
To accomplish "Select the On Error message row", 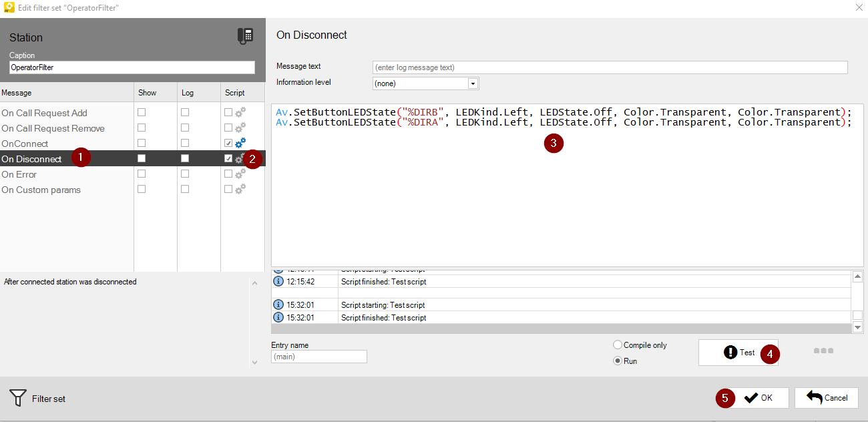I will click(x=19, y=174).
